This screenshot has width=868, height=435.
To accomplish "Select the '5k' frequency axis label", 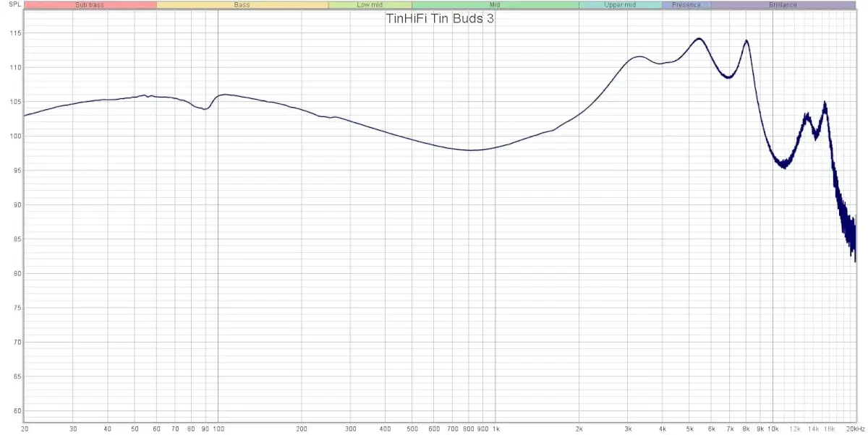I will 689,428.
